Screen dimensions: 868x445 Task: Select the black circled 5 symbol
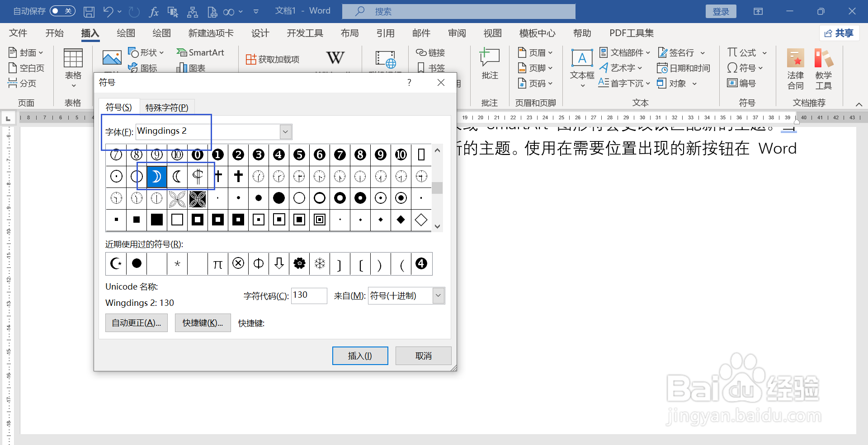tap(299, 155)
